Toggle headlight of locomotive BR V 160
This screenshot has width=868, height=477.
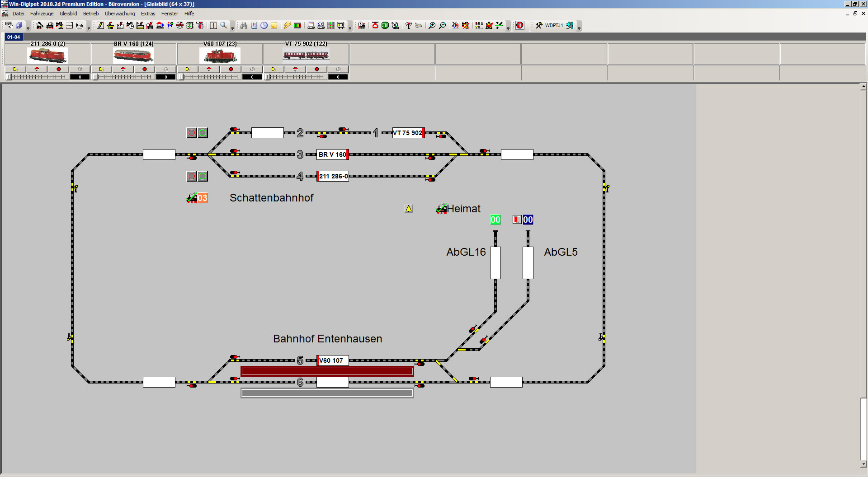pyautogui.click(x=101, y=69)
